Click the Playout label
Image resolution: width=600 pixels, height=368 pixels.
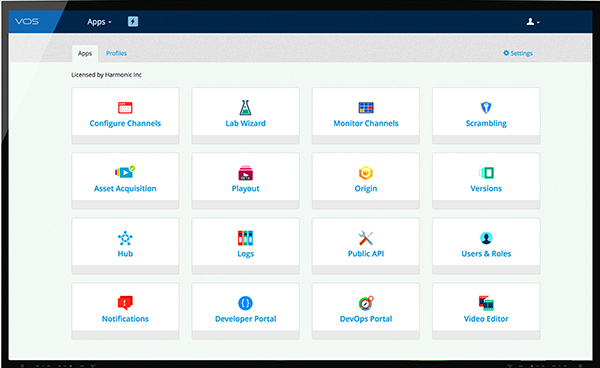(x=245, y=188)
